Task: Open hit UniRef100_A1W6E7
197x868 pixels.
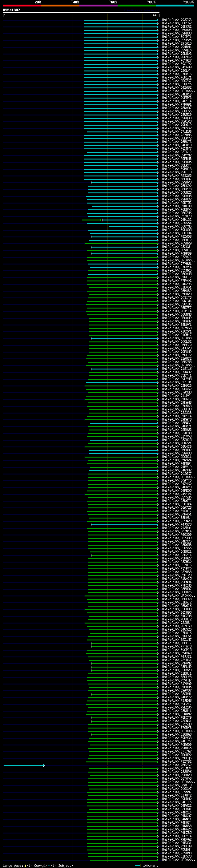Action: (177, 399)
